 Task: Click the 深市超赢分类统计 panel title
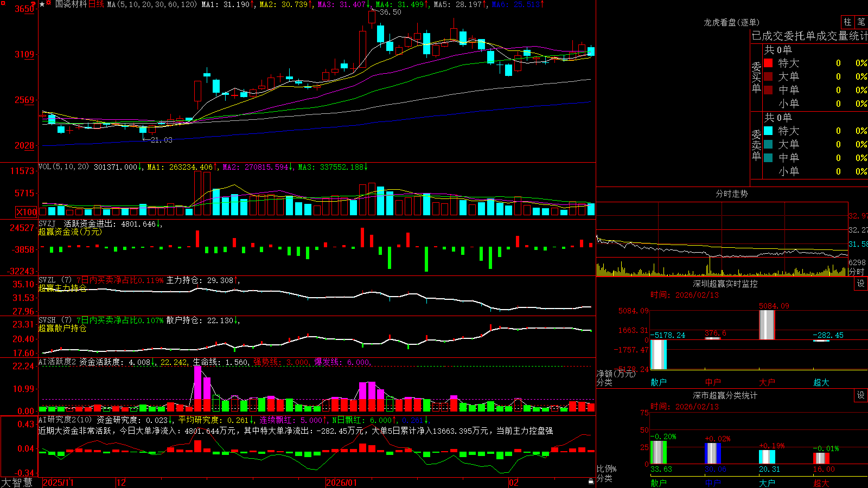(725, 395)
